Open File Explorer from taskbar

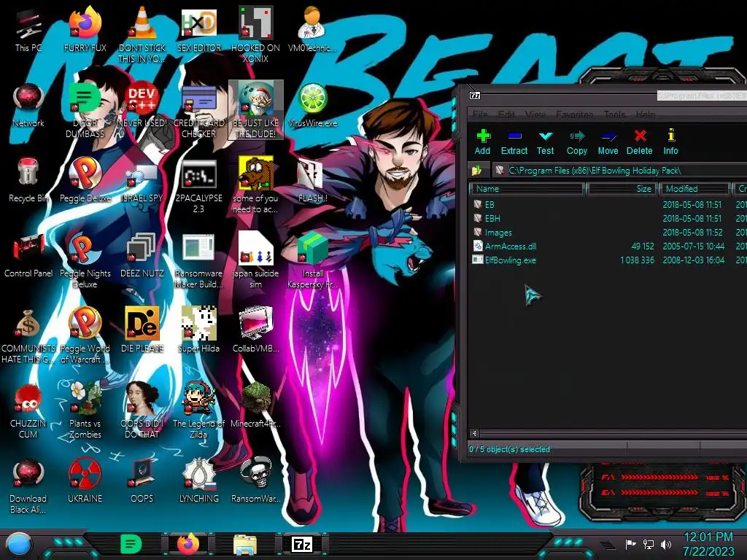(245, 544)
